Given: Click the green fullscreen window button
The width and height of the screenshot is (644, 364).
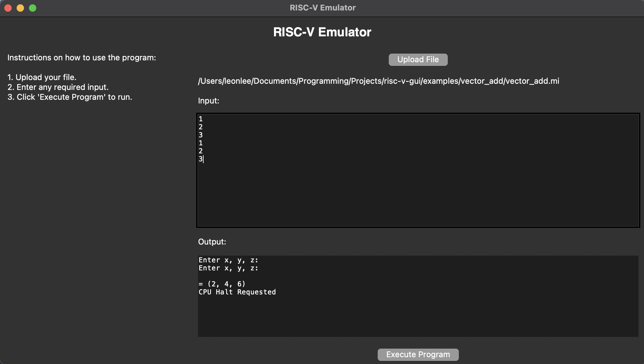Looking at the screenshot, I should click(33, 8).
